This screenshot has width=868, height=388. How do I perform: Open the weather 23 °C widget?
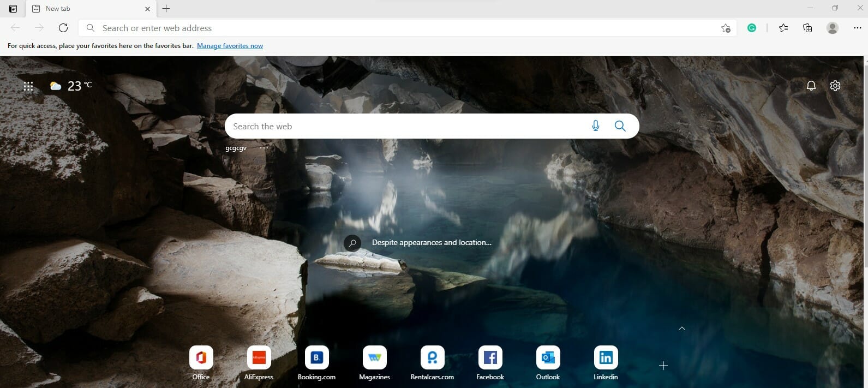click(71, 86)
